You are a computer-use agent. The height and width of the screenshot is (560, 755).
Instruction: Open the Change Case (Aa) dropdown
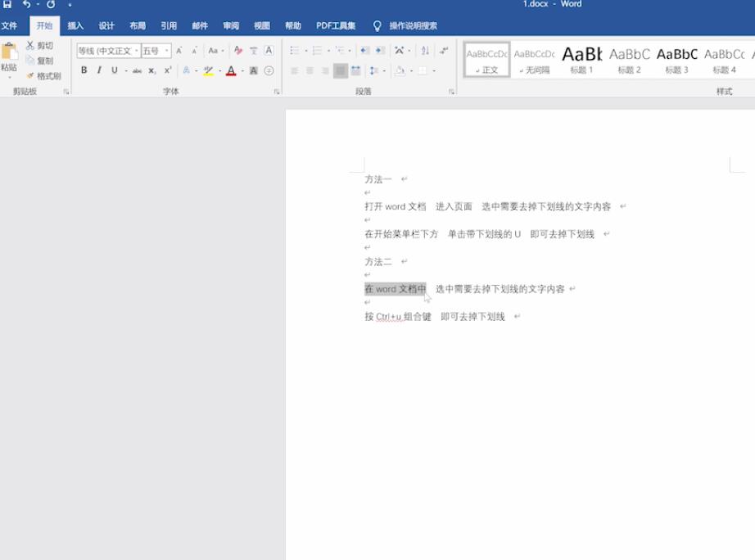point(215,51)
